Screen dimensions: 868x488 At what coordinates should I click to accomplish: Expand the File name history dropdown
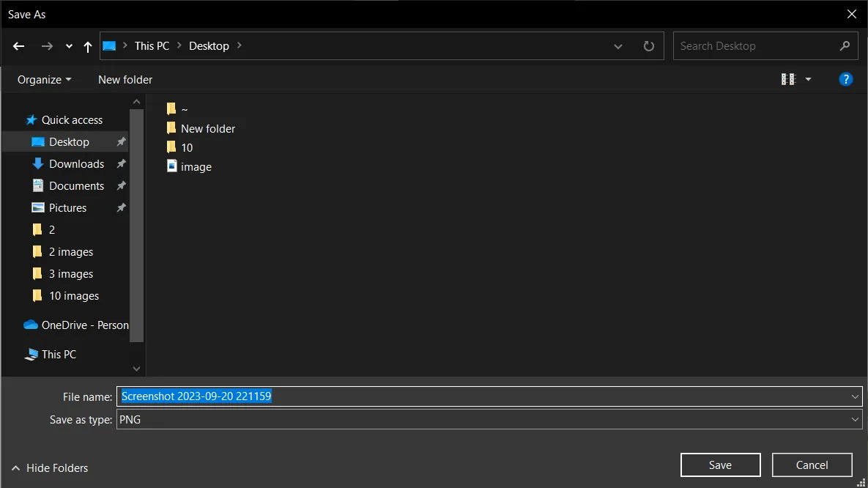pos(855,396)
